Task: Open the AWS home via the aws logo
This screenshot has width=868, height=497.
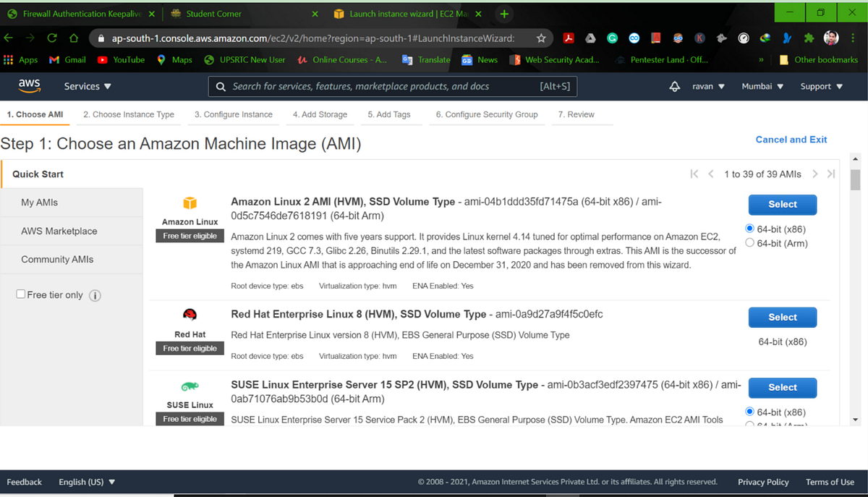Action: 29,86
